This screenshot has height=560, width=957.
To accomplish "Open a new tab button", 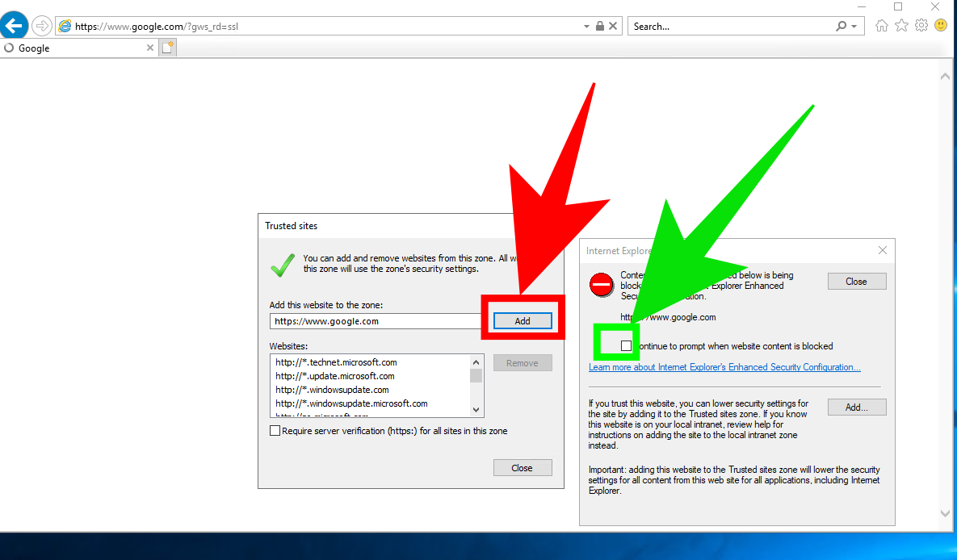I will click(x=168, y=48).
